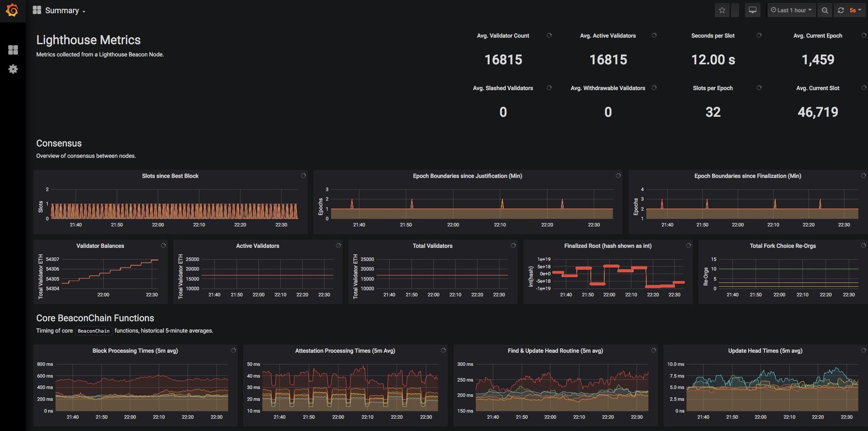Open the Last 1 hour time picker
This screenshot has width=868, height=431.
pyautogui.click(x=791, y=10)
